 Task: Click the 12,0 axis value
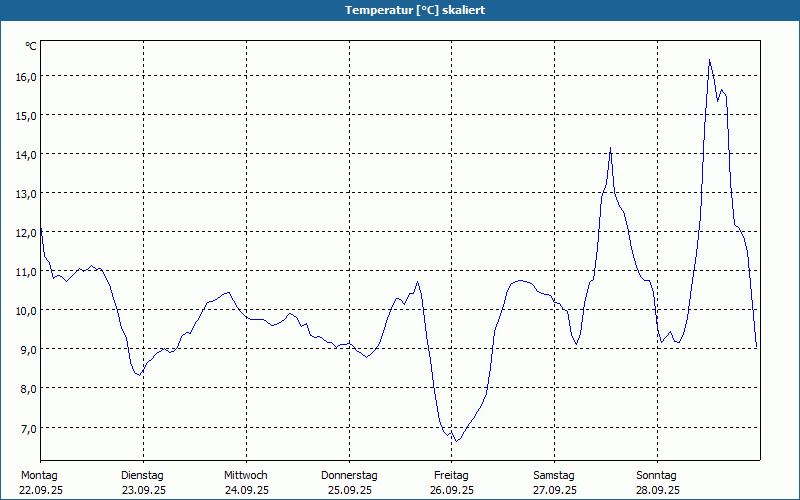(x=26, y=233)
